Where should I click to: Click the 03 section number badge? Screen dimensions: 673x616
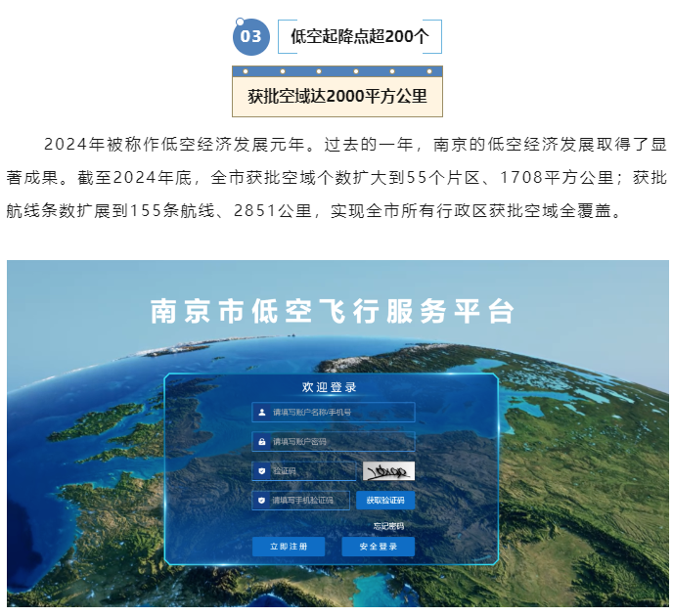tap(251, 36)
